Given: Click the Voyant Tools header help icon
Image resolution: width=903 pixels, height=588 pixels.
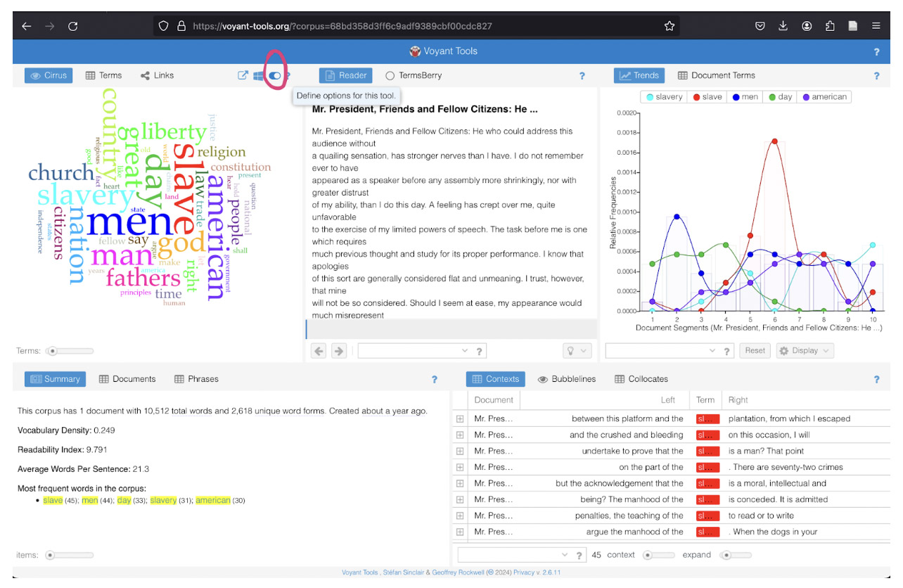Looking at the screenshot, I should (x=876, y=52).
